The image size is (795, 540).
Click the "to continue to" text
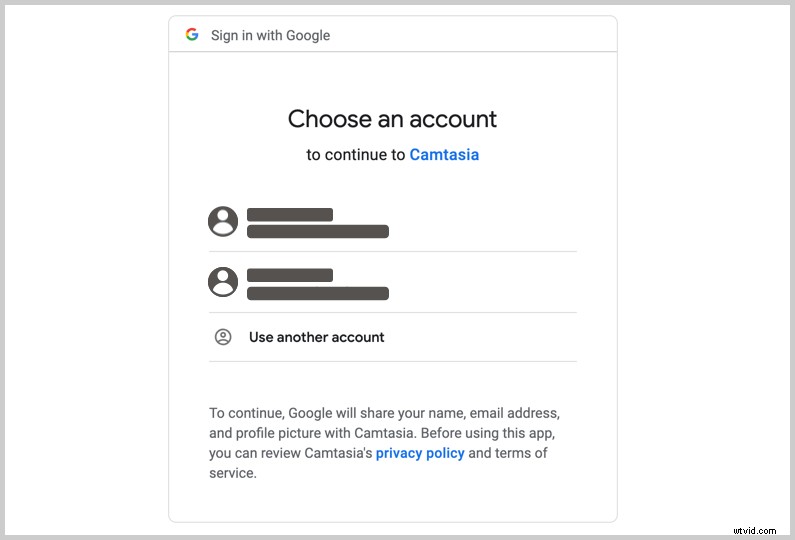356,155
